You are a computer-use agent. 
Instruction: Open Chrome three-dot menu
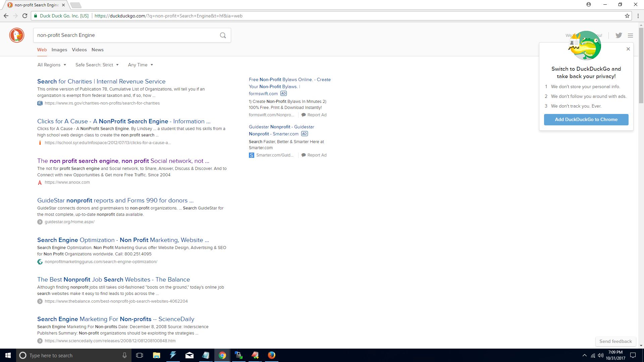click(638, 16)
